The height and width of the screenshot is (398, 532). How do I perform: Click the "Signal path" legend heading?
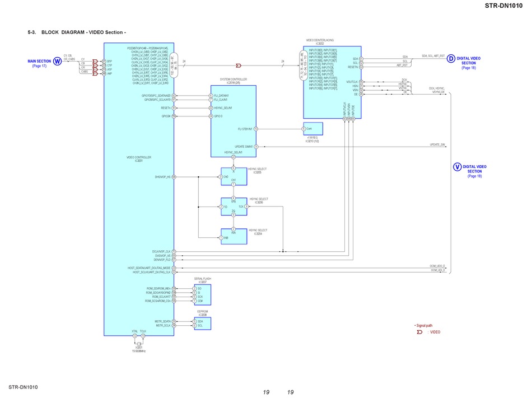point(424,326)
